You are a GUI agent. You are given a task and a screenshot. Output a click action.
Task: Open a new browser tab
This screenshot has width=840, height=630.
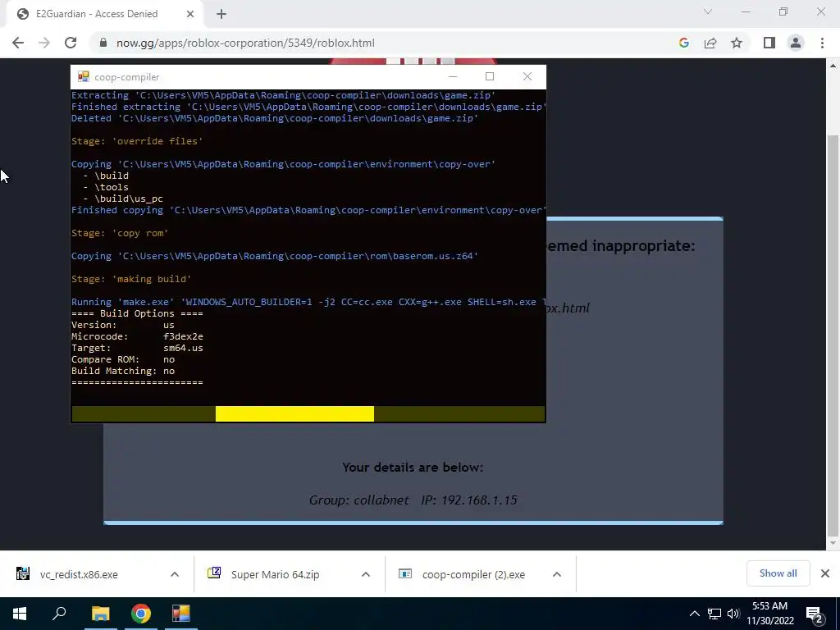click(x=221, y=14)
